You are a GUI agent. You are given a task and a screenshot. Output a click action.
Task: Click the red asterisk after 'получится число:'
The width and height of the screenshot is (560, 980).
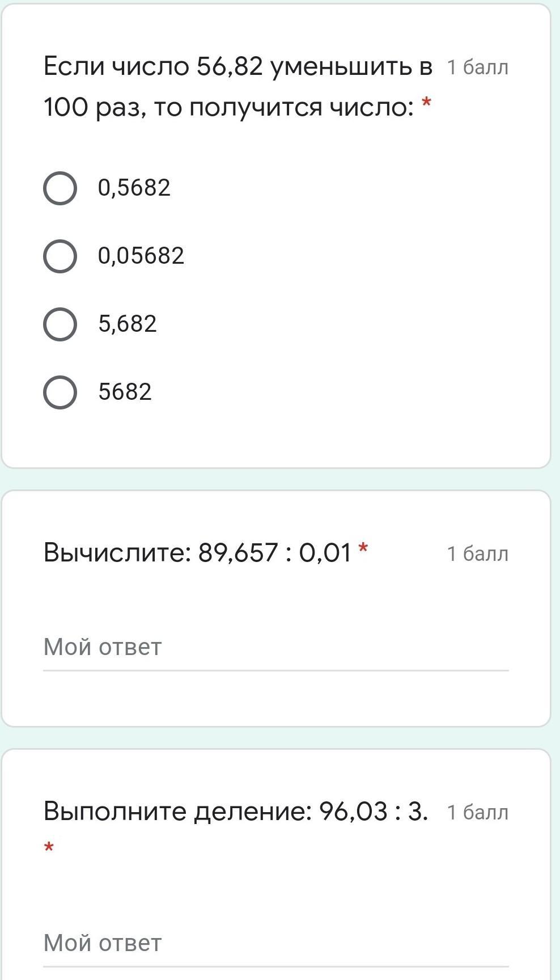pos(426,104)
